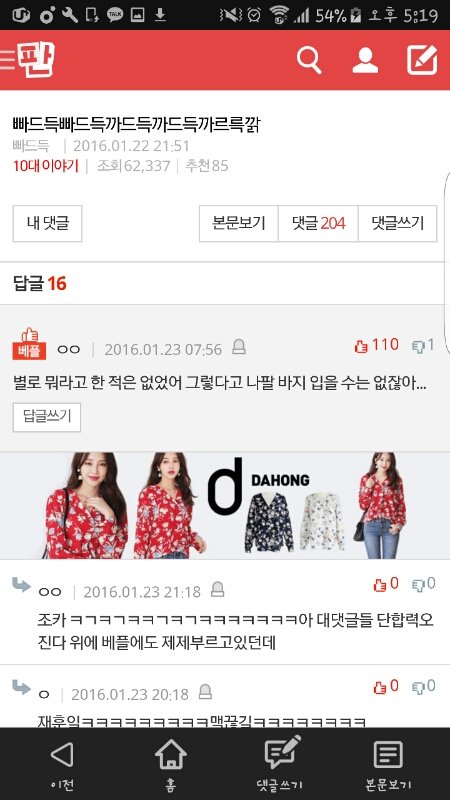Tap the 이전 back arrow icon
This screenshot has height=800, width=450.
coord(62,754)
